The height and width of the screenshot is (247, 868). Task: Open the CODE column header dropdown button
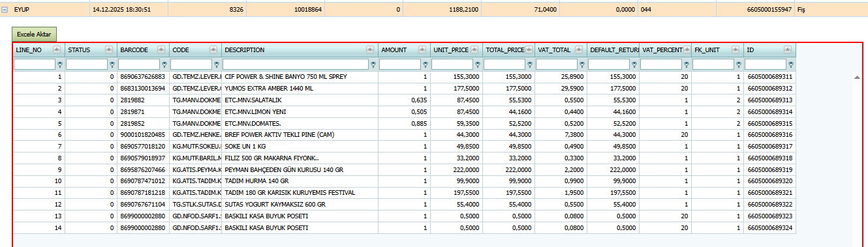(213, 50)
